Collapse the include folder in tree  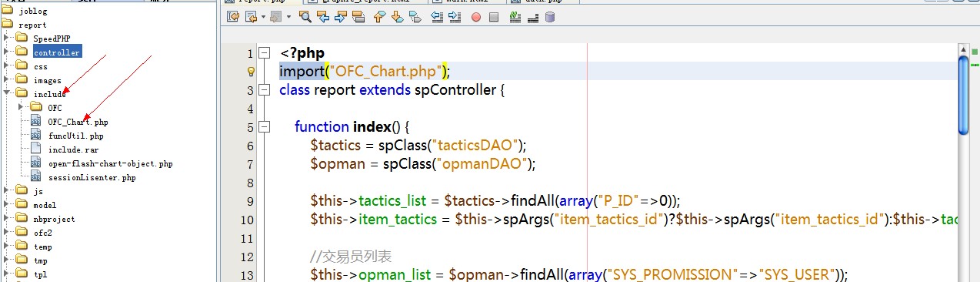coord(7,94)
